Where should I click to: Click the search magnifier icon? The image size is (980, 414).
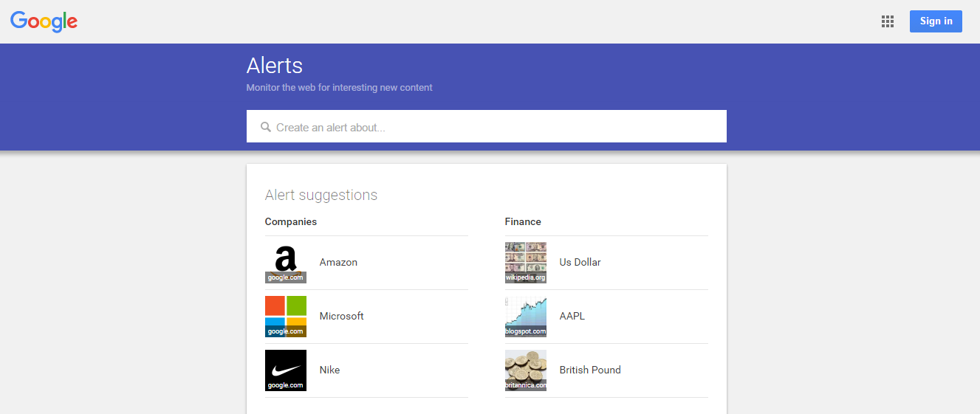pos(266,127)
